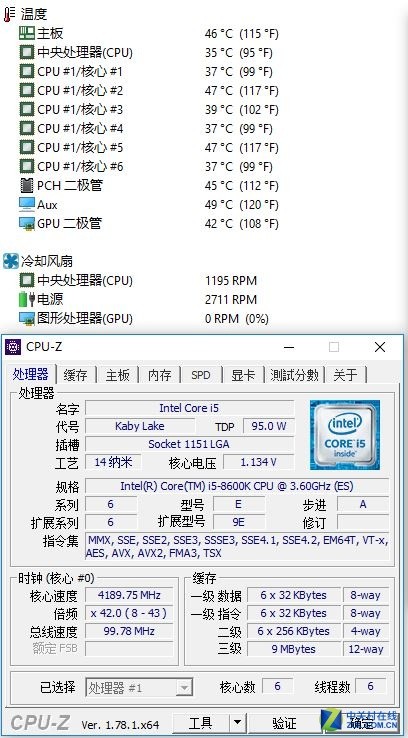This screenshot has width=408, height=738.
Task: Click the CPU-Z title bar logo
Action: 13,347
